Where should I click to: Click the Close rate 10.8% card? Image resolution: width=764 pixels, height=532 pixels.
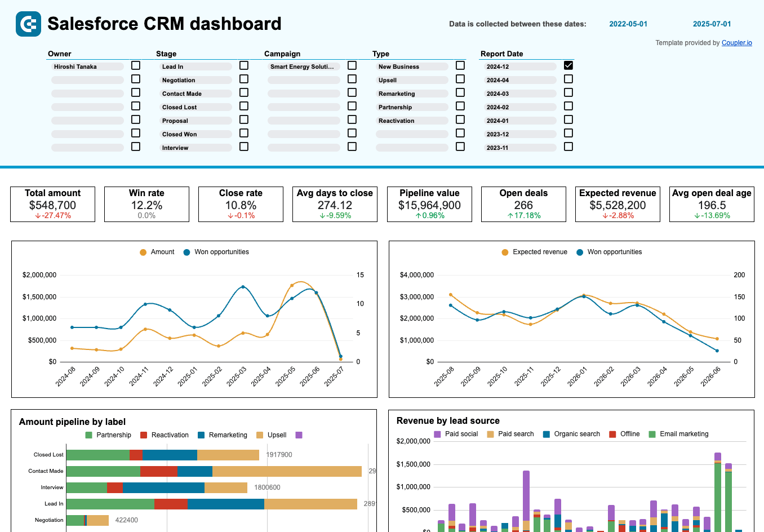(x=241, y=205)
